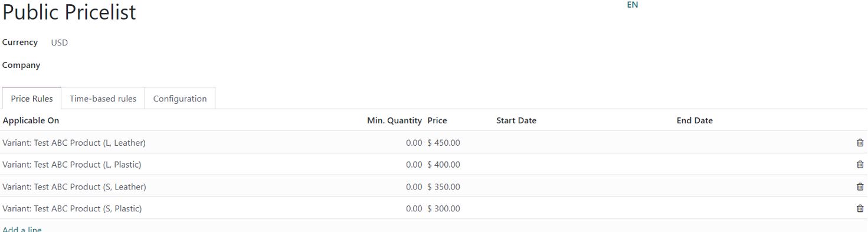Open the Configuration tab

[180, 99]
